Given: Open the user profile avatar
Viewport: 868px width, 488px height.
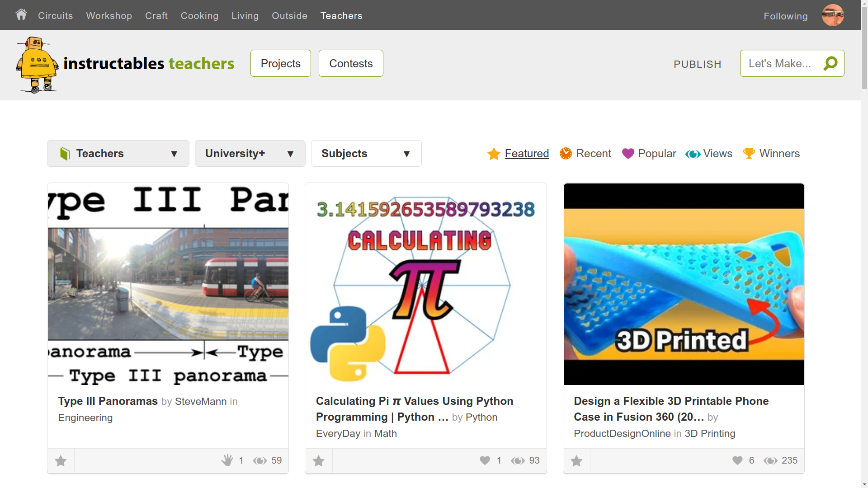Looking at the screenshot, I should (x=832, y=15).
